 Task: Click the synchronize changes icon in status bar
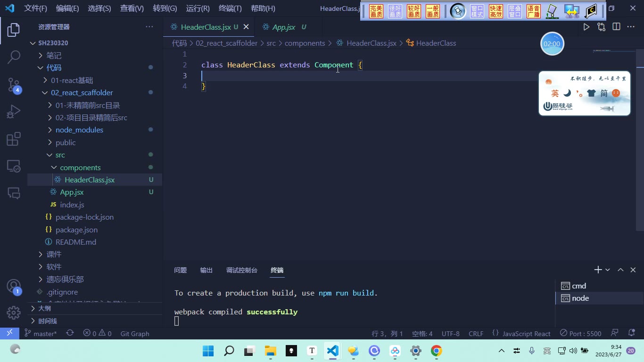[x=70, y=333]
